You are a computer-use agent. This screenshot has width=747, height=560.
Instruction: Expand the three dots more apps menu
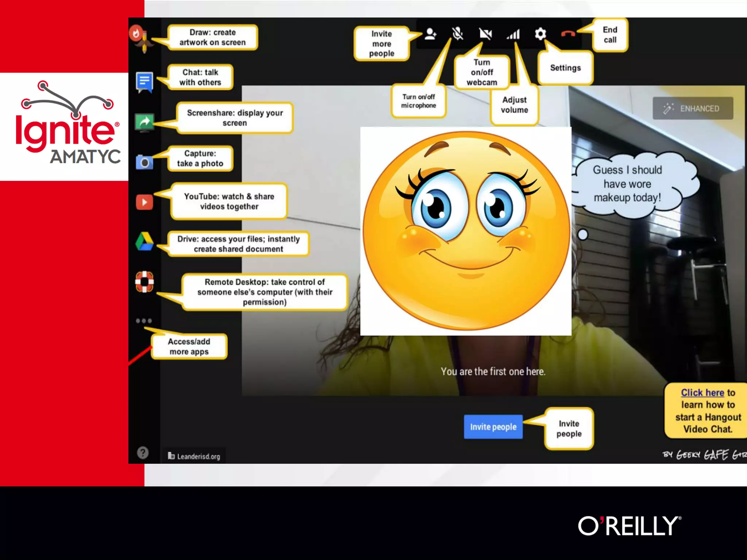144,321
